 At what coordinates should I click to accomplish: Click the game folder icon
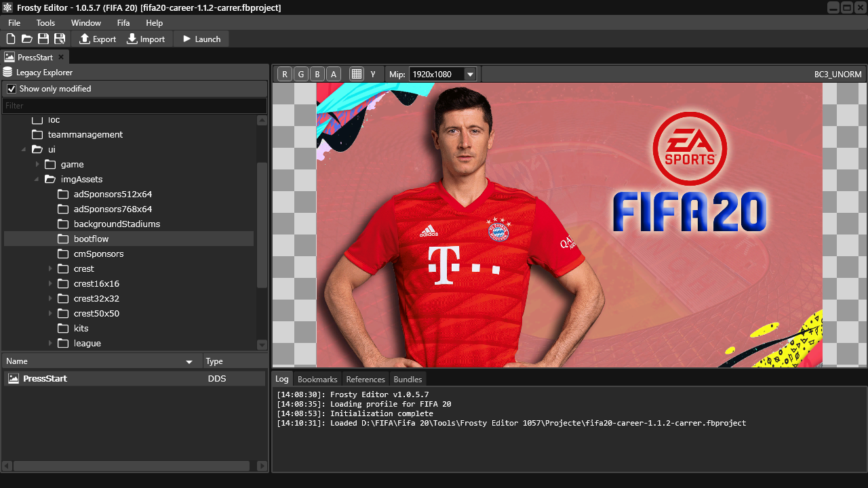coord(50,164)
